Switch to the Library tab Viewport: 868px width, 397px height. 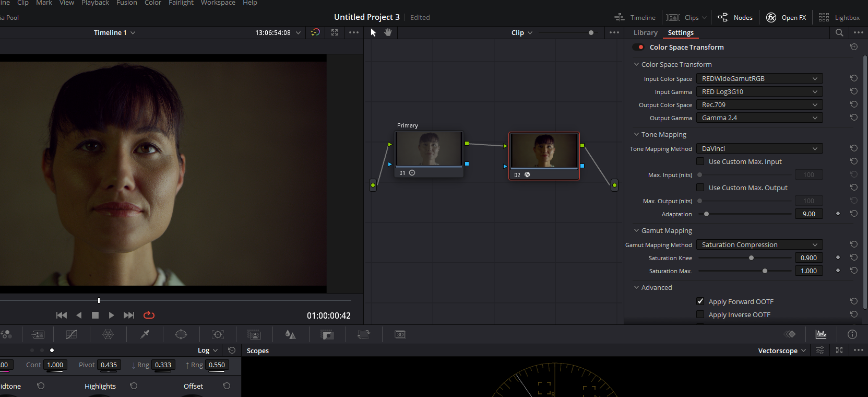click(x=646, y=32)
